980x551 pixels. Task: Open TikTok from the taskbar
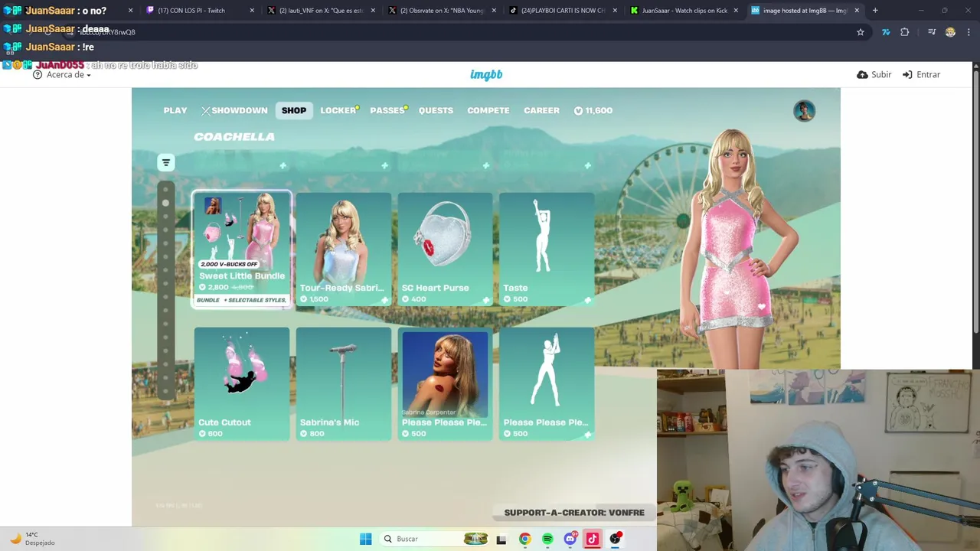[x=592, y=539]
